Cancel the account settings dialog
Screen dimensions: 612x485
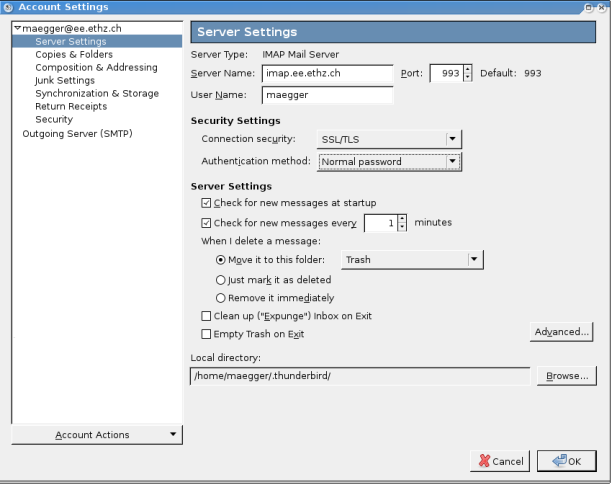pyautogui.click(x=500, y=461)
